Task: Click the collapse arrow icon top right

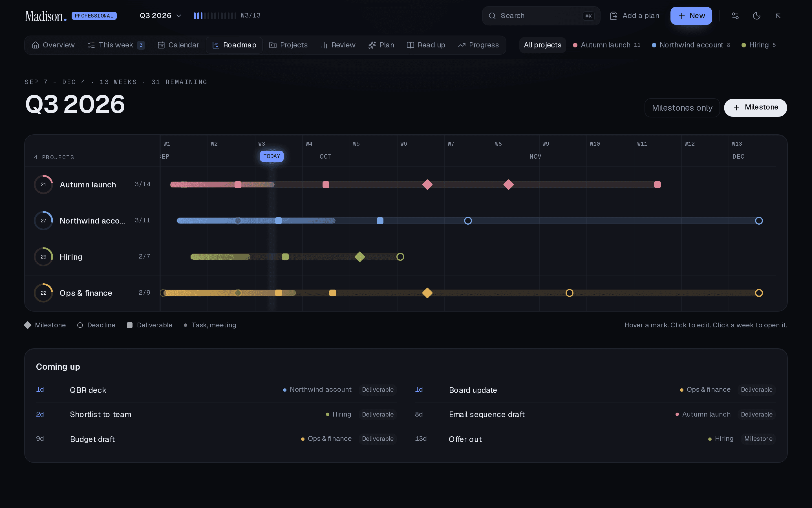Action: pos(778,16)
